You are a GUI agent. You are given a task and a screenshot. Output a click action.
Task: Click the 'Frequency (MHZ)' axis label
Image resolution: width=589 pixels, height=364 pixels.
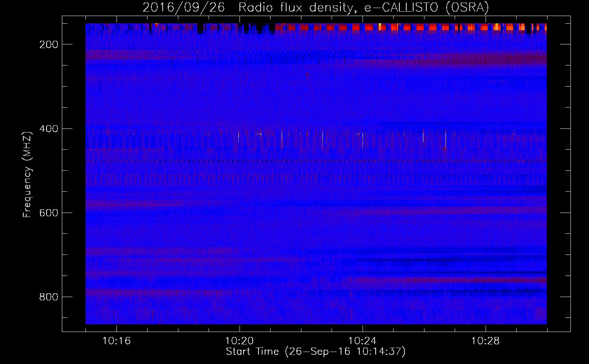(x=27, y=174)
